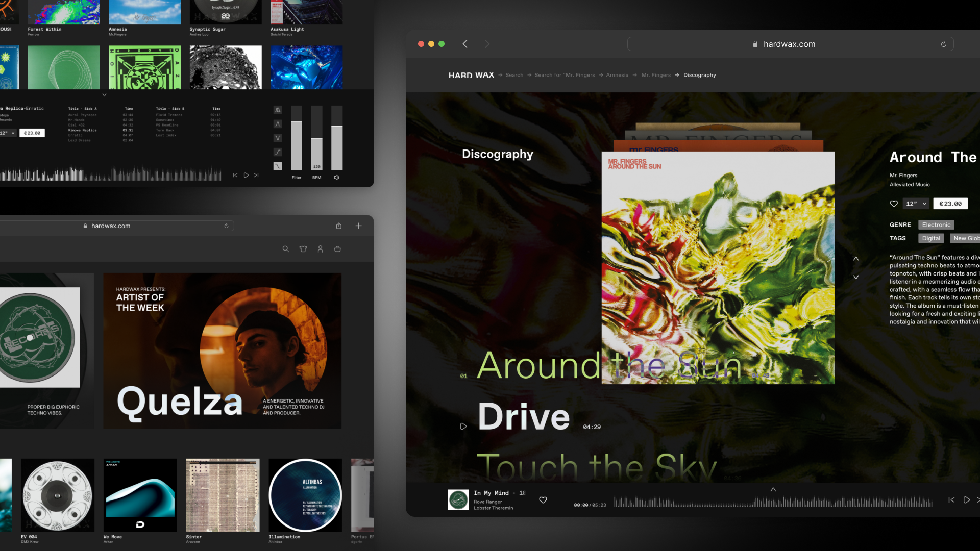The image size is (980, 551).
Task: Skip to previous track in the bottom player
Action: coord(951,500)
